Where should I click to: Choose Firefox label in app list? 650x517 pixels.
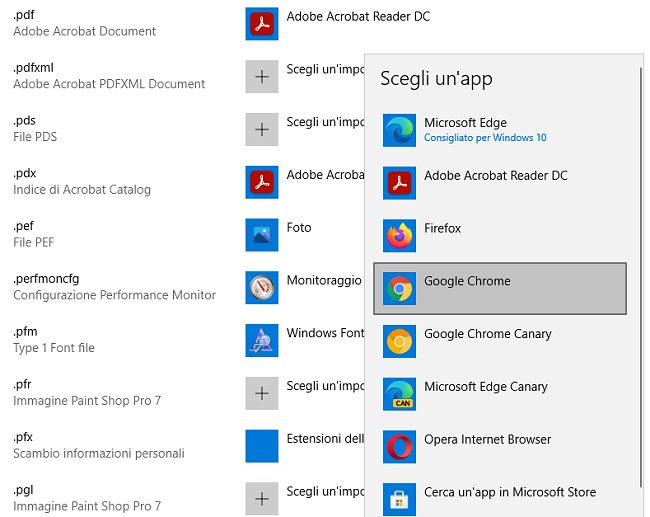(x=442, y=228)
